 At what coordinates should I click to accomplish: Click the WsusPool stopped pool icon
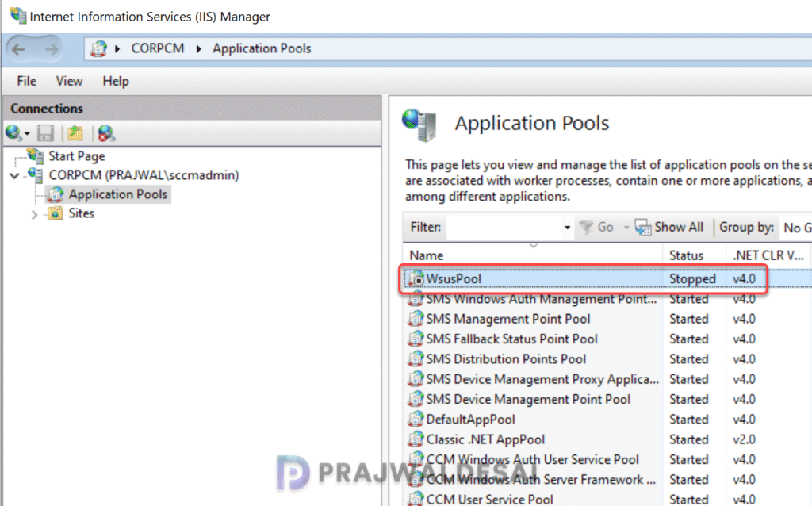pos(416,279)
